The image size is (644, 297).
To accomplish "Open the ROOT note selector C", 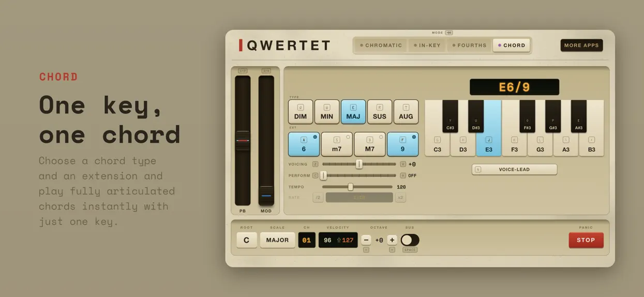I will (247, 240).
